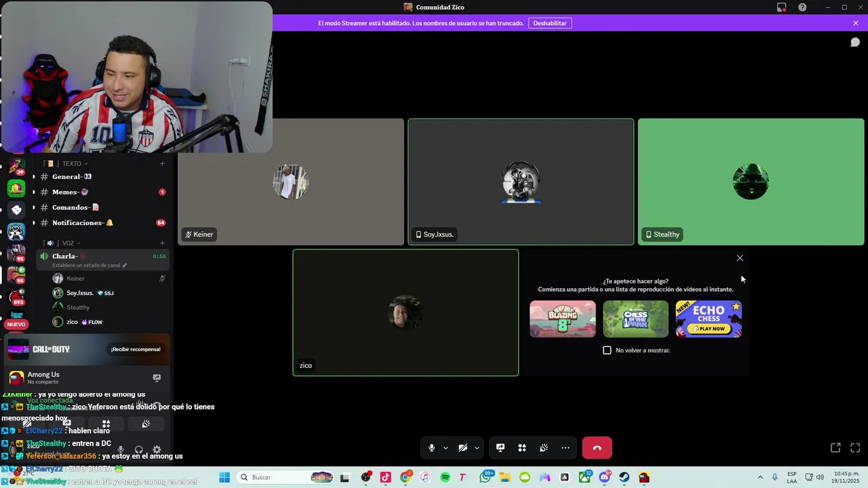868x488 pixels.
Task: Open Google Chrome from the taskbar
Action: pos(406,477)
